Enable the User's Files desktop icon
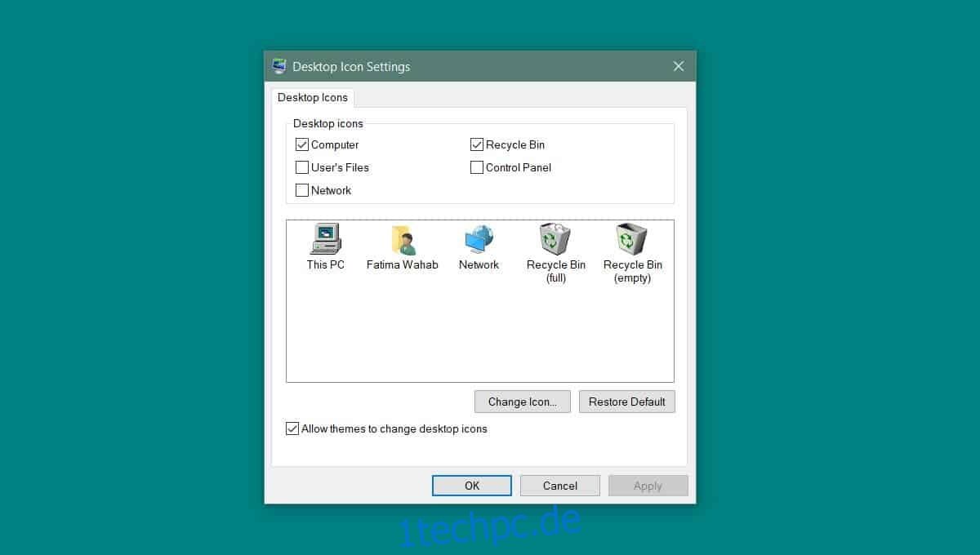Image resolution: width=980 pixels, height=555 pixels. click(x=303, y=167)
